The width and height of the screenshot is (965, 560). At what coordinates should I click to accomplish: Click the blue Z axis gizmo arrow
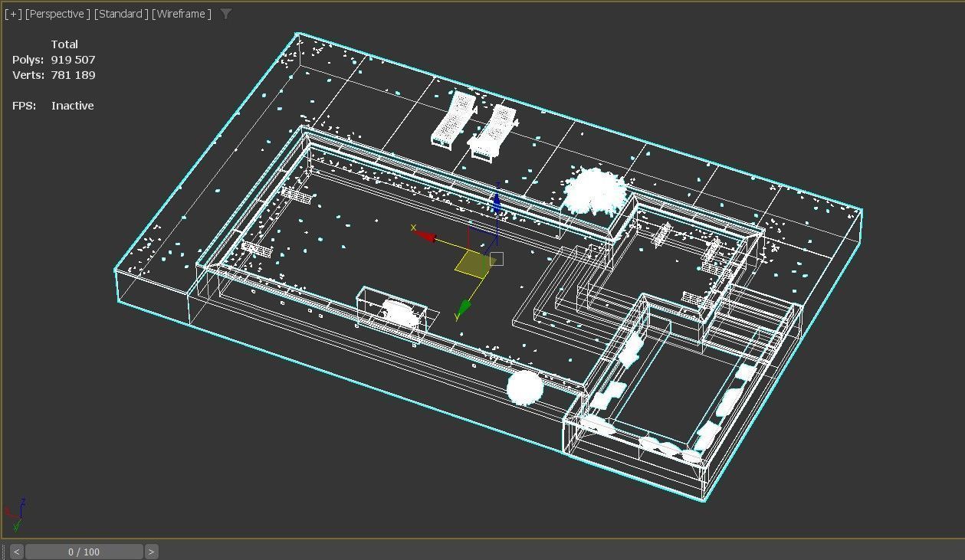(497, 202)
